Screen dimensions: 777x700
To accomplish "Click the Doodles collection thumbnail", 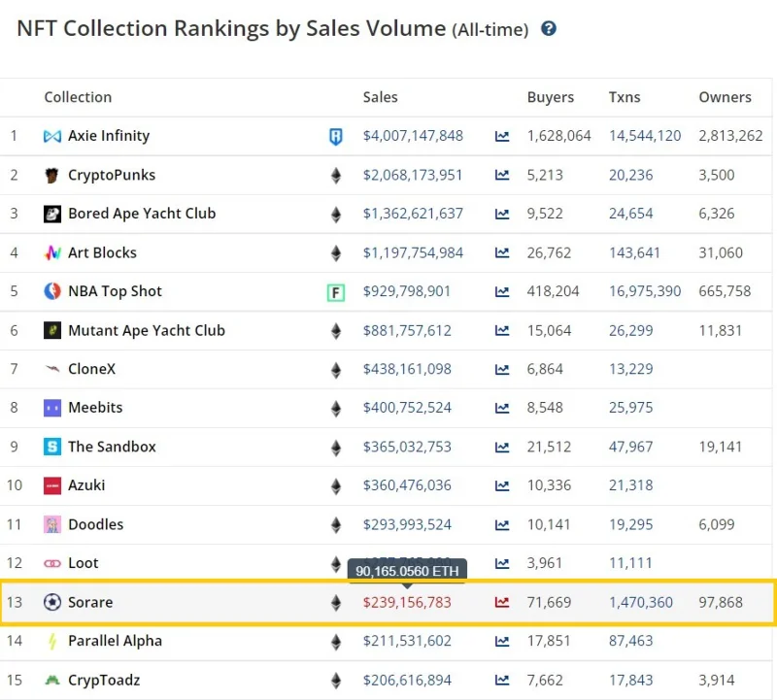I will coord(52,524).
